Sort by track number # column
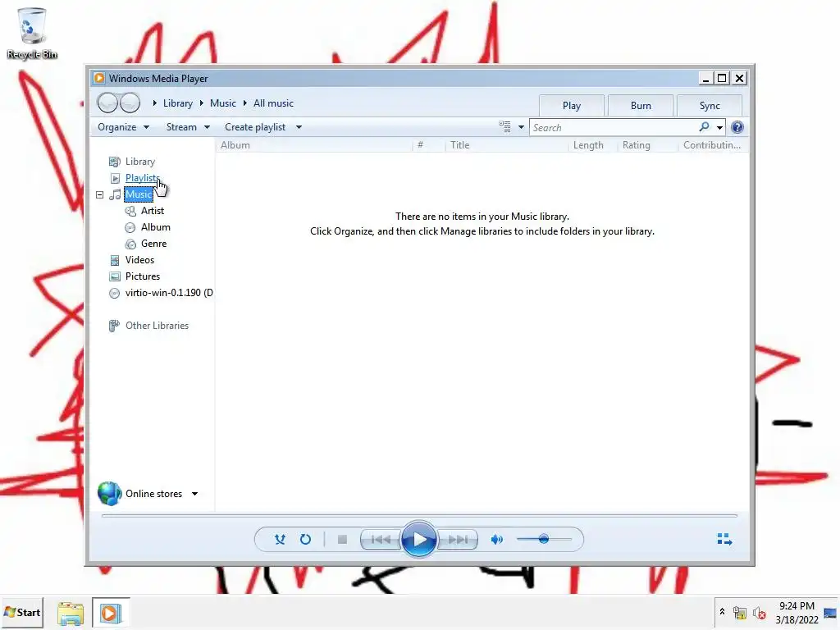Viewport: 840px width, 630px height. (x=421, y=145)
